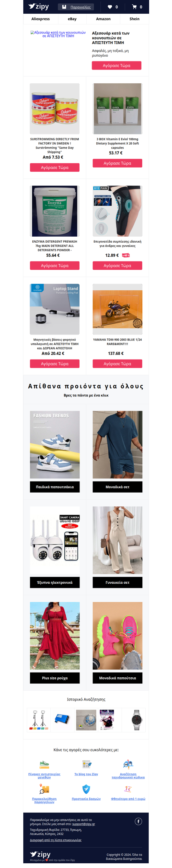The image size is (172, 868).
Task: Click the Διαγραφή από τη λίστα επικοινωνίας link
Action: 55,840
